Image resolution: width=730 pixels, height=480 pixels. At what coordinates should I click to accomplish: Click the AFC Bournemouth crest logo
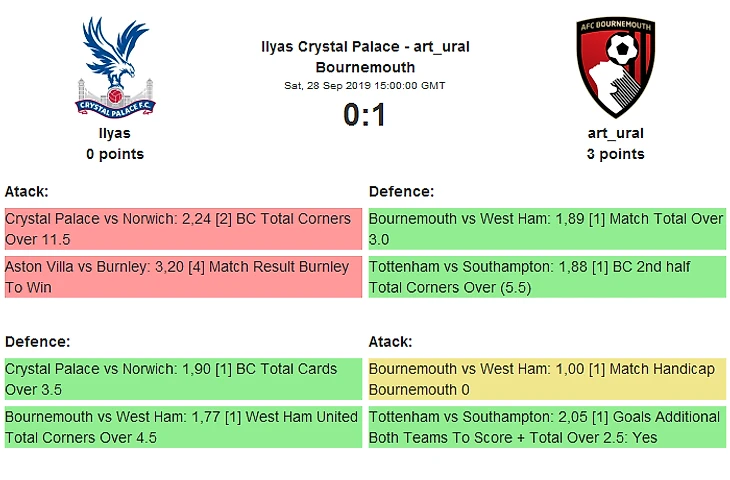coord(615,68)
